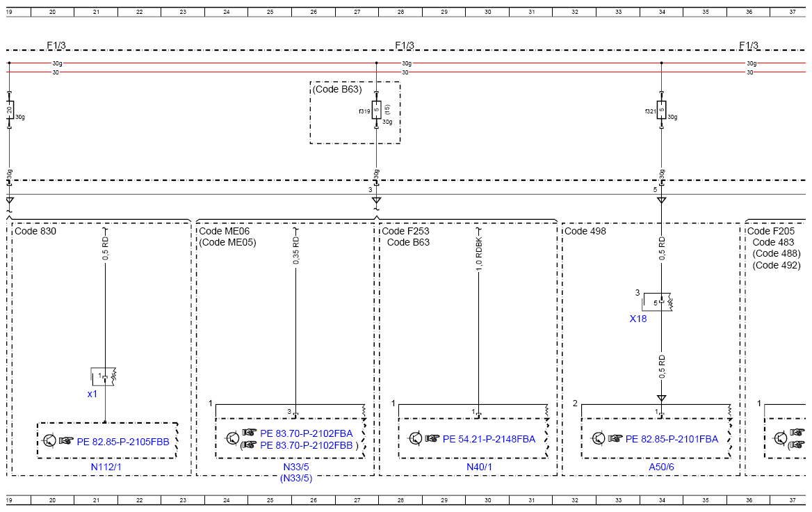Click transistor symbol in A50/6 box
Image resolution: width=812 pixels, height=512 pixels.
point(599,438)
